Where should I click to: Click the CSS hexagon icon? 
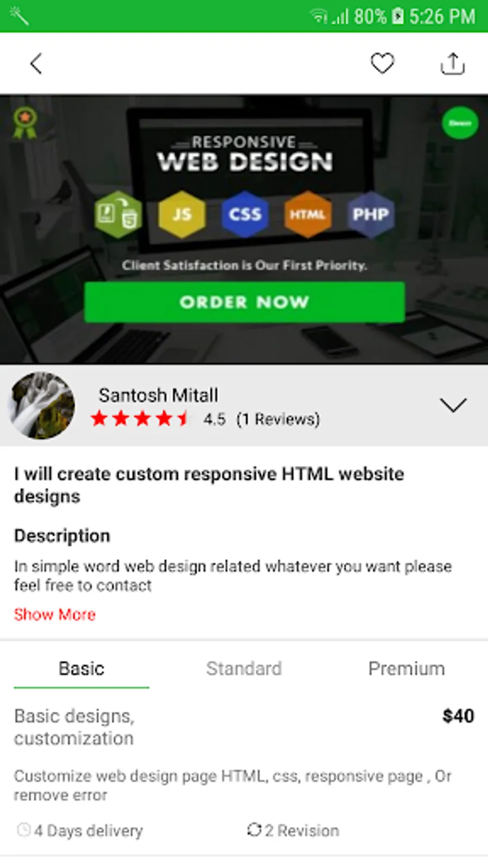tap(245, 214)
